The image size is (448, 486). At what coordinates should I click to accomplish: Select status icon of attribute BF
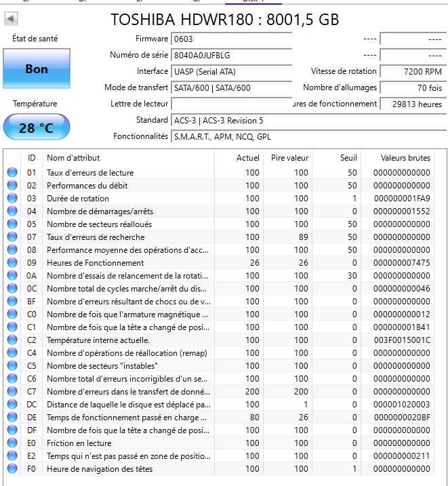12,301
